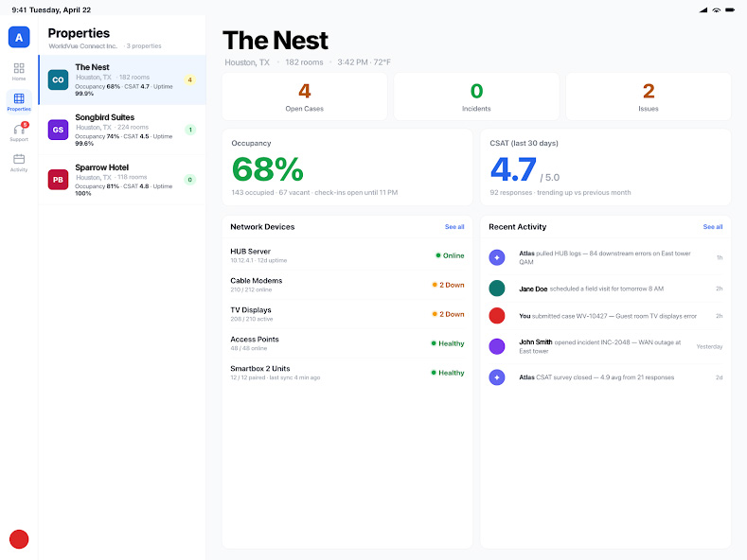Viewport: 747px width, 560px height.
Task: Open the Activity calendar icon
Action: click(x=19, y=163)
